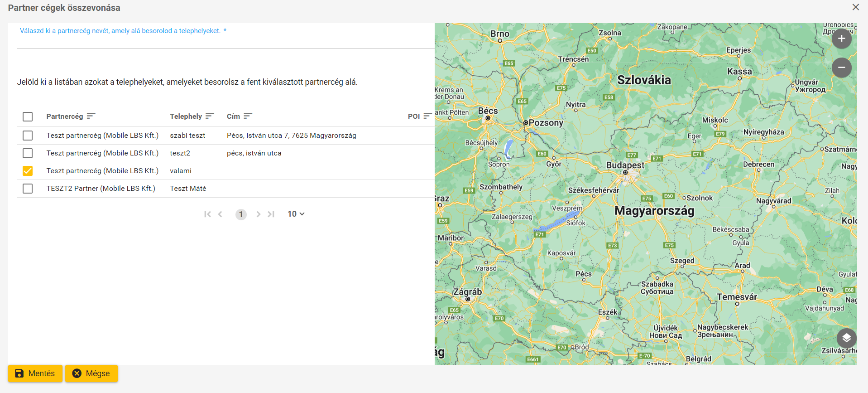868x393 pixels.
Task: Click the Mégse cancel button
Action: (91, 374)
